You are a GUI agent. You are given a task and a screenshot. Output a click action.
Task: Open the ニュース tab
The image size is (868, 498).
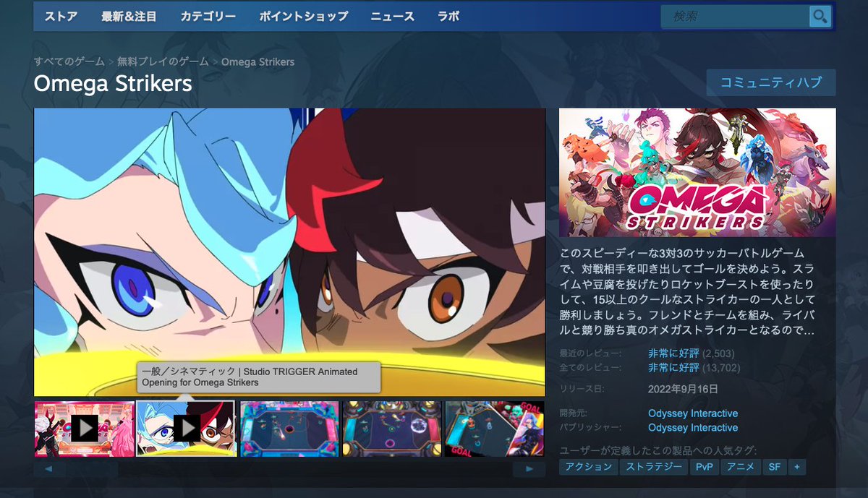pos(392,16)
